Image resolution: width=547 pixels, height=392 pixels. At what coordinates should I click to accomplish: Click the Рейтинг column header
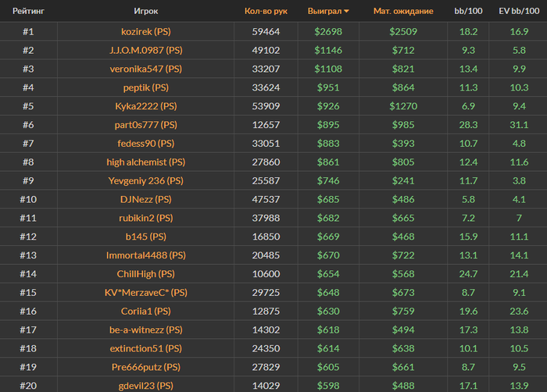click(x=29, y=11)
